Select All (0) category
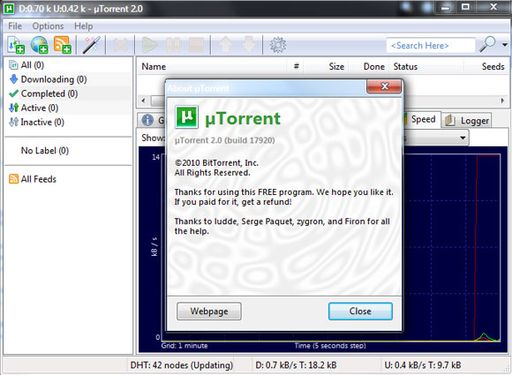The image size is (512, 375). pos(32,65)
